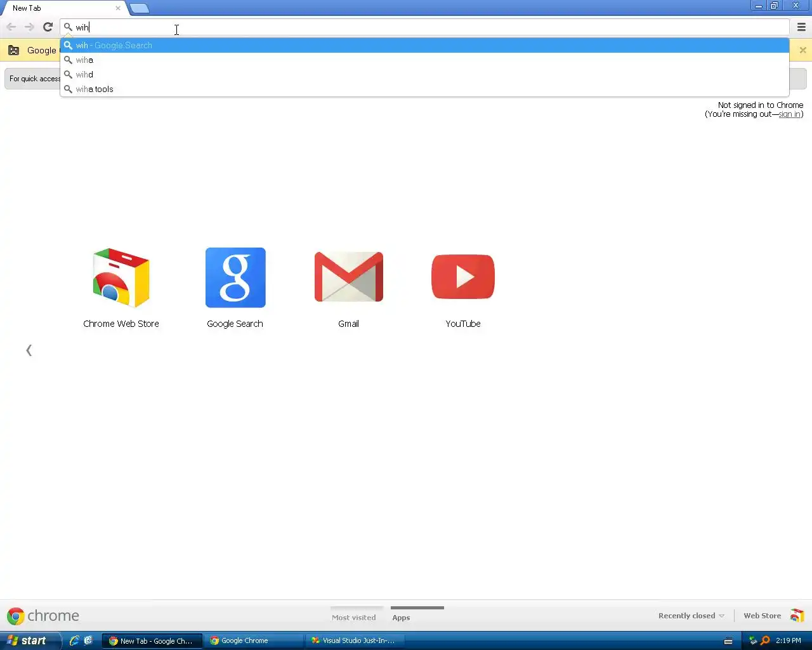Choose the 'wiha' suggestion
812x650 pixels.
[x=424, y=60]
